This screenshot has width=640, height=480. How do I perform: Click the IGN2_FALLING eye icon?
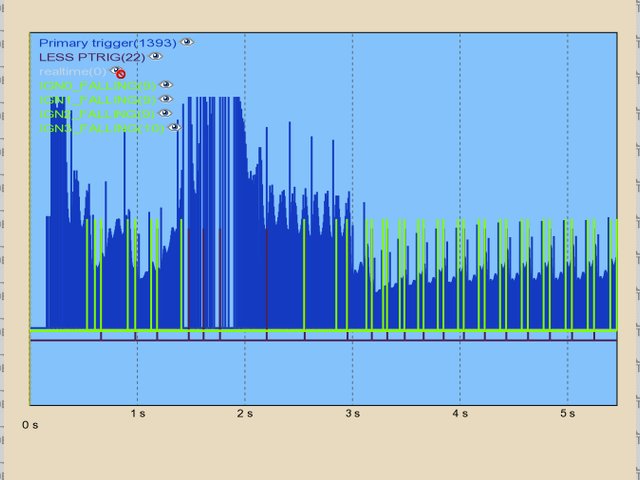166,114
